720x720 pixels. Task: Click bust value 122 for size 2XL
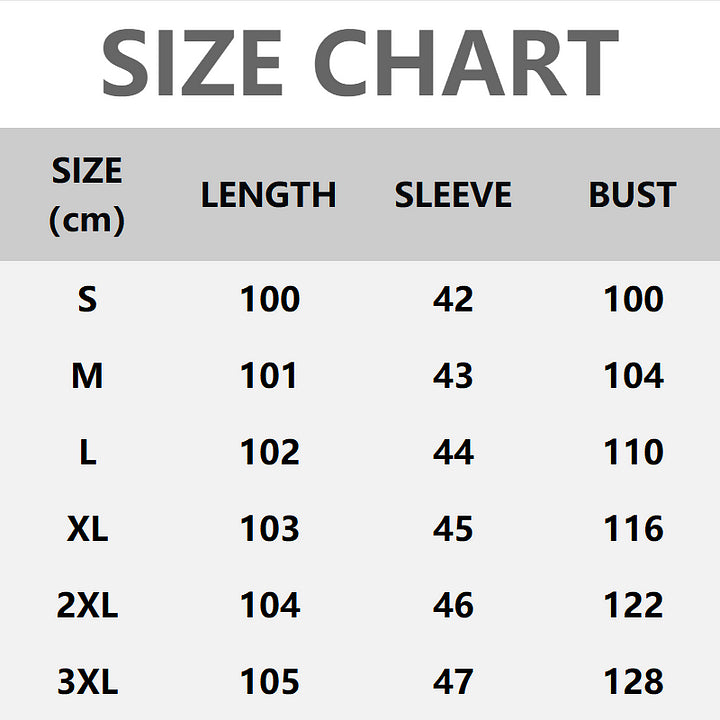633,605
